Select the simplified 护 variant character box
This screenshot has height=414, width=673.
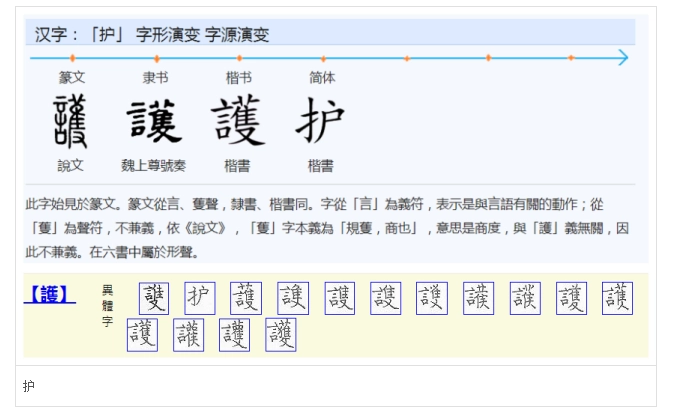point(200,298)
